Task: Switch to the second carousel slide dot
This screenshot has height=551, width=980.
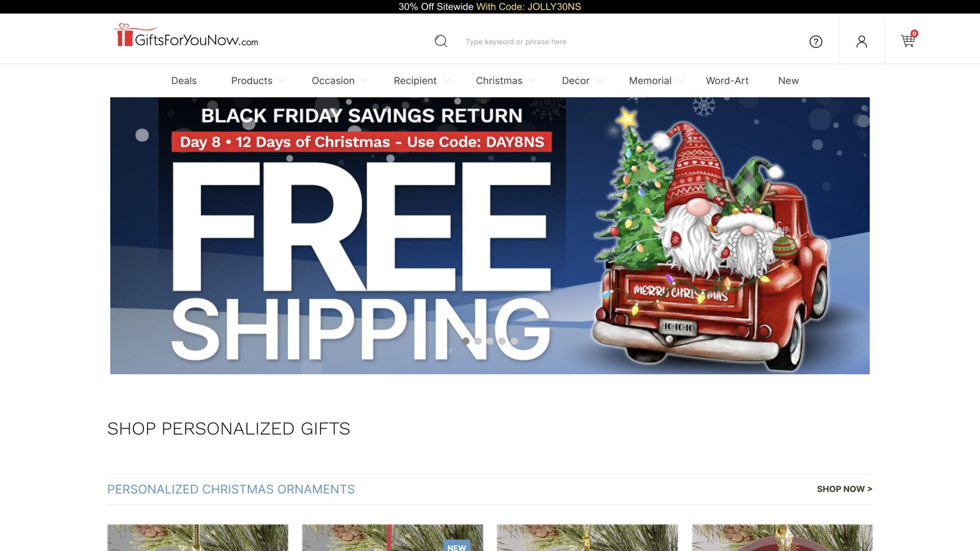Action: 478,341
